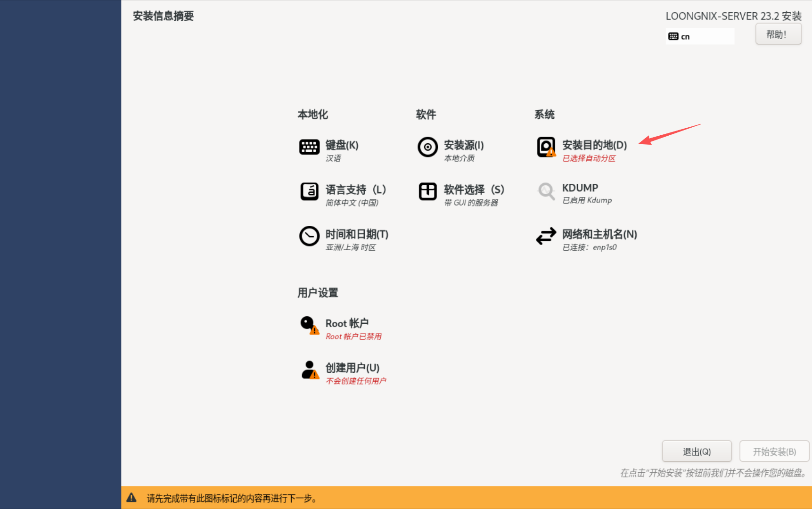Click the disk icon for 安装目的地
The height and width of the screenshot is (509, 812).
click(x=546, y=147)
